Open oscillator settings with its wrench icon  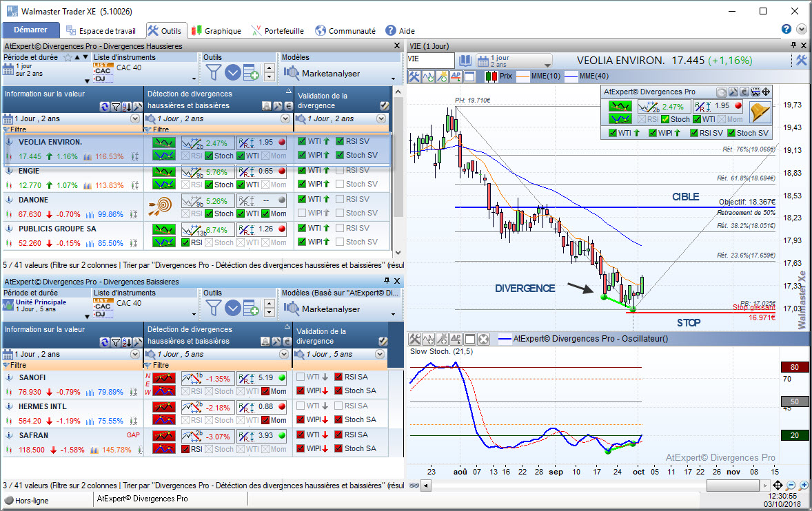[x=415, y=340]
